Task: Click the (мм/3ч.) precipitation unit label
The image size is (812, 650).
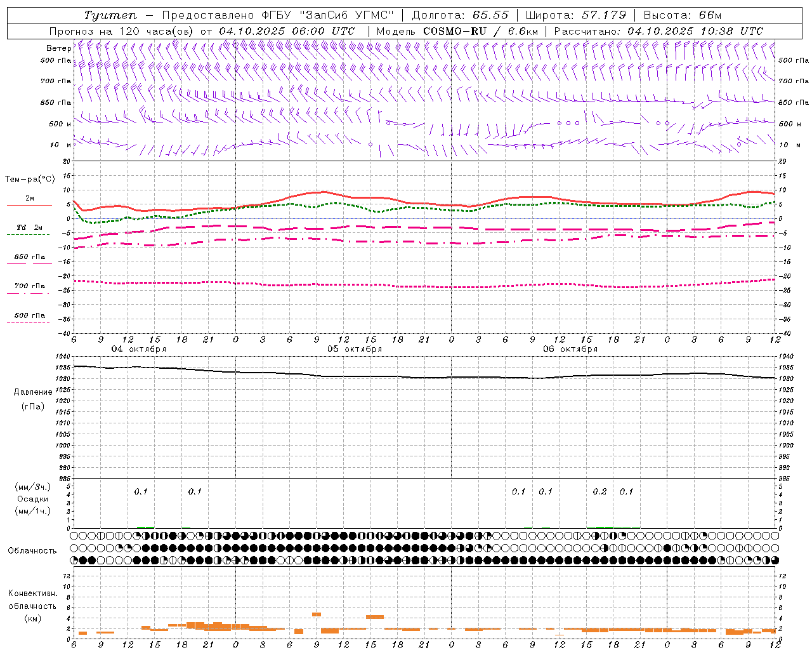Action: [33, 487]
